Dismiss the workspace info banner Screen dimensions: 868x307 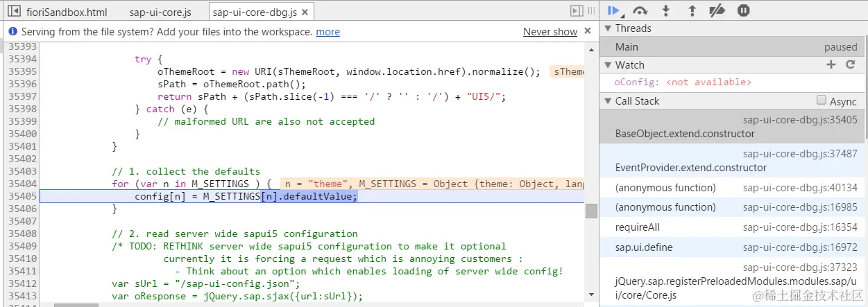(x=588, y=30)
